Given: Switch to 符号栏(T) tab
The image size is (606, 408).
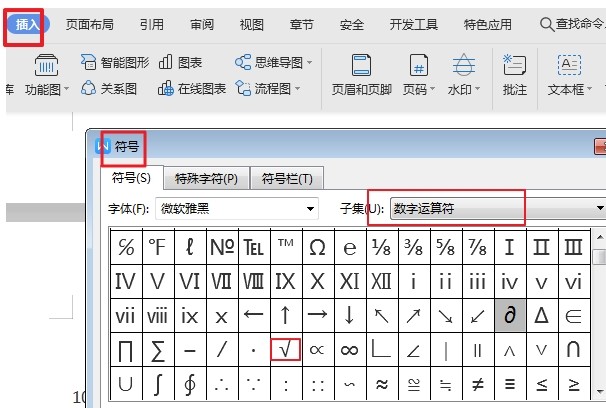Looking at the screenshot, I should pos(287,178).
